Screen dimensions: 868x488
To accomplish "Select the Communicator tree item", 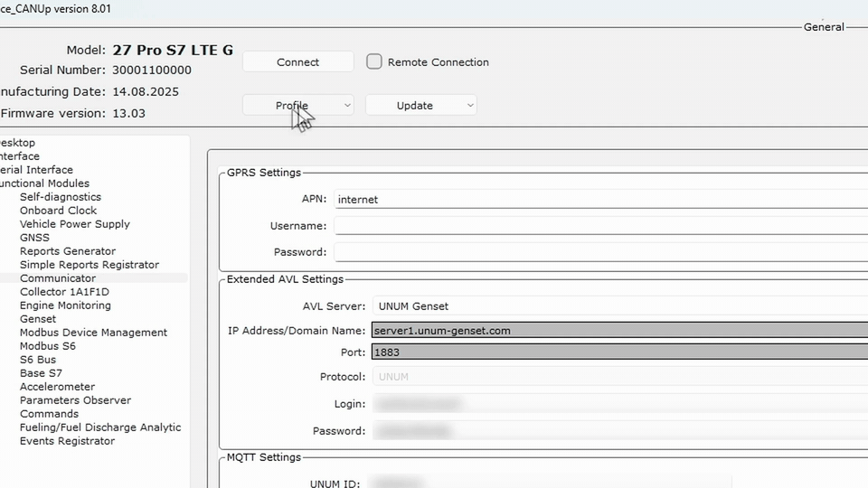I will (58, 278).
